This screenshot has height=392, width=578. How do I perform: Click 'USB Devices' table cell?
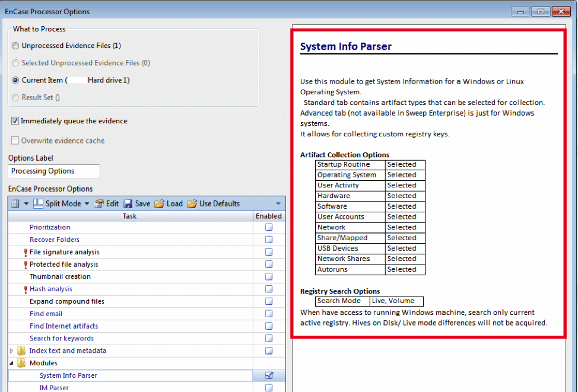coord(350,248)
